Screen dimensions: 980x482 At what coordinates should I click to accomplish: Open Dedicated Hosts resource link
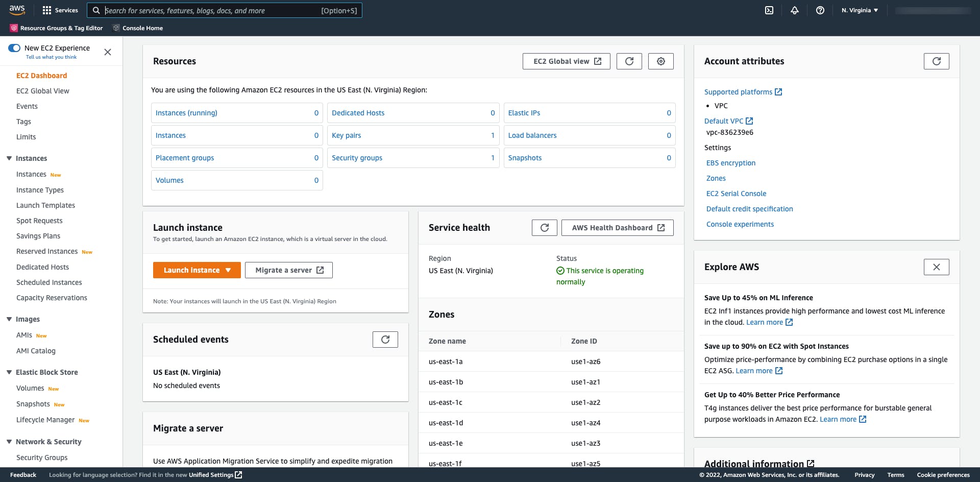[358, 113]
